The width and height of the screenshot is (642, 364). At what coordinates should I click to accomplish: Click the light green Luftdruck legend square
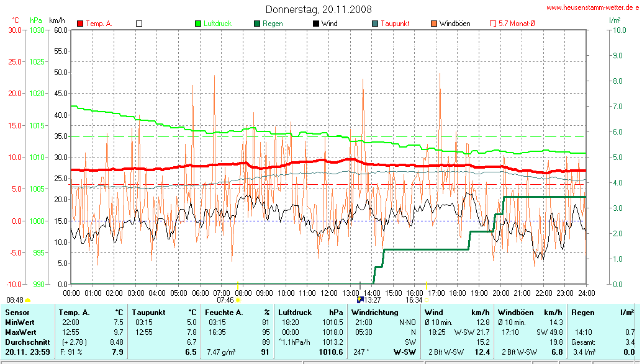tap(199, 24)
